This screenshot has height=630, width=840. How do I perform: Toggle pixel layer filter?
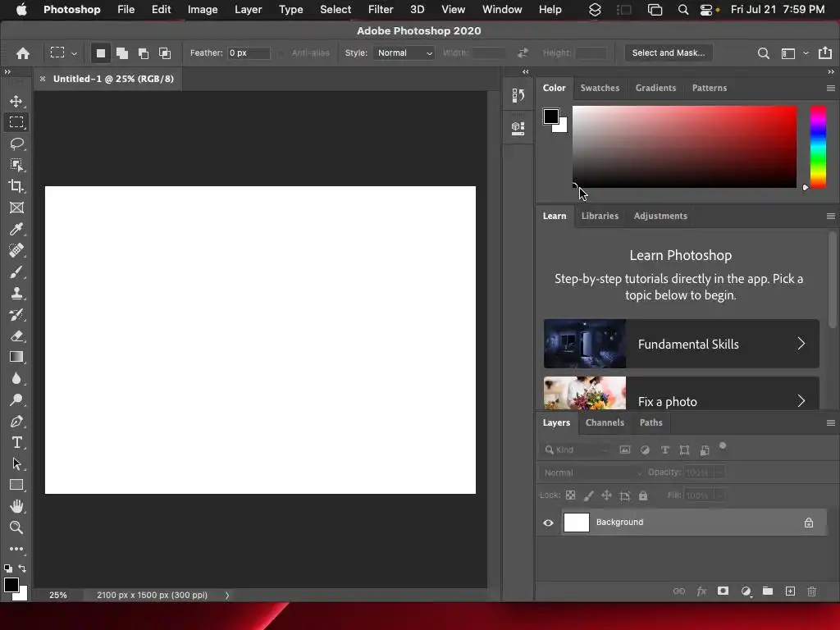624,450
